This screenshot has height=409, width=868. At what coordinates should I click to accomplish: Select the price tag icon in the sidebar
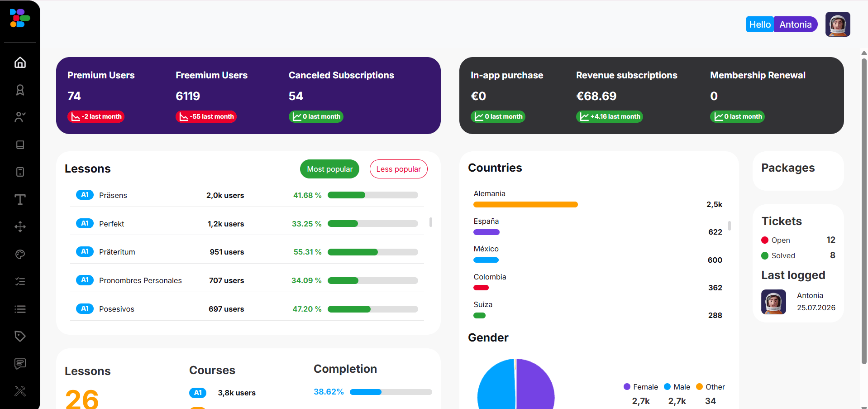pyautogui.click(x=20, y=336)
